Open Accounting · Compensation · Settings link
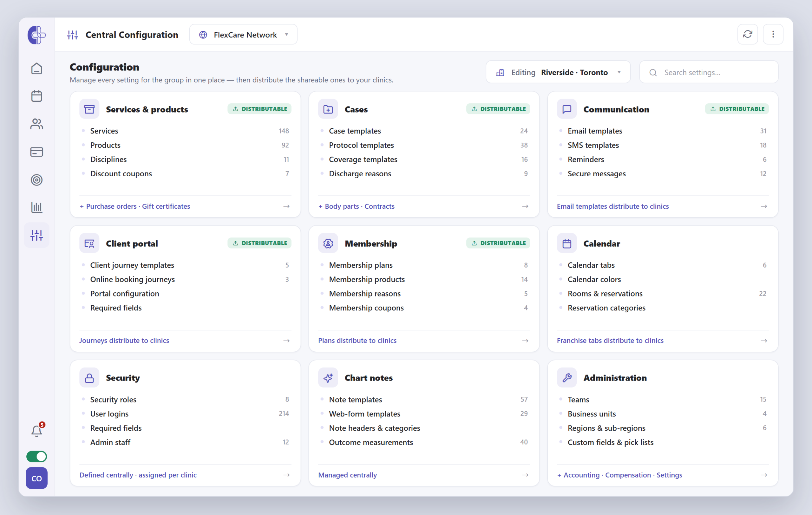Image resolution: width=812 pixels, height=515 pixels. tap(619, 475)
